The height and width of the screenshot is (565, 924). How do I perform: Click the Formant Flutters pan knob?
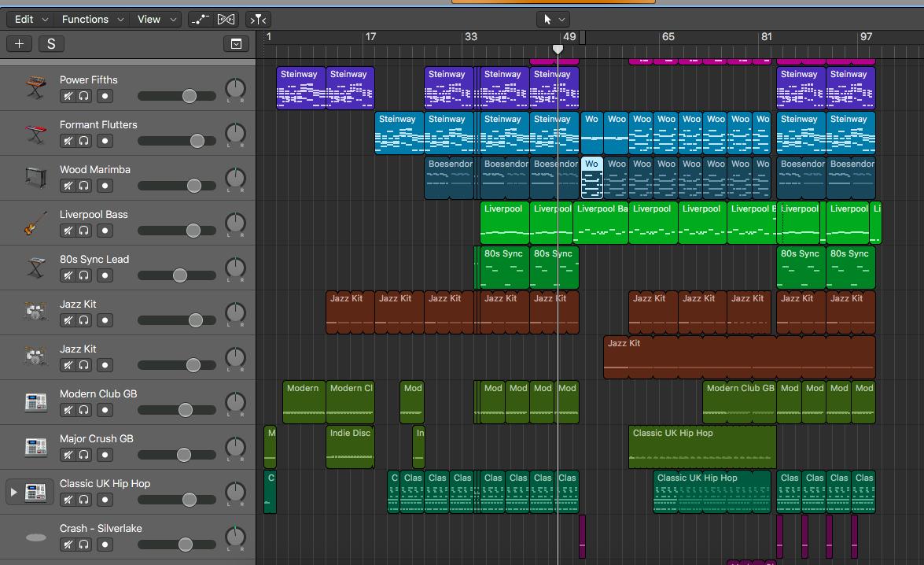click(236, 133)
